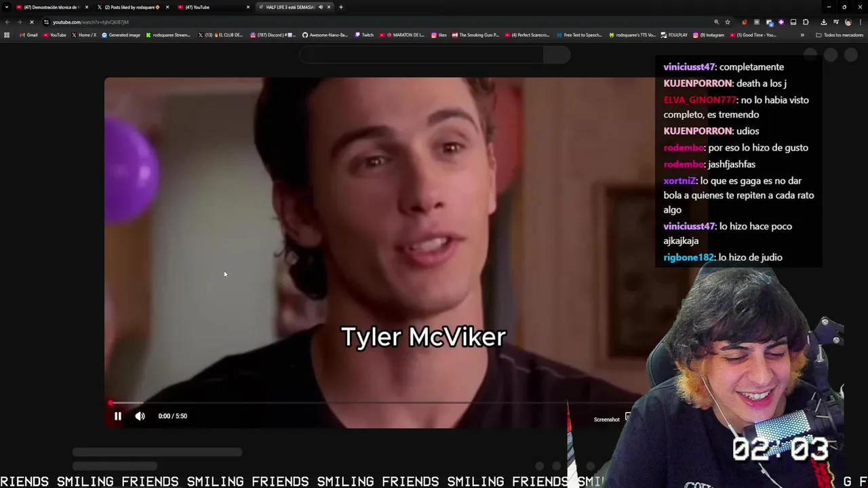Click chat username viniciusst47 saying completamente

tap(689, 67)
